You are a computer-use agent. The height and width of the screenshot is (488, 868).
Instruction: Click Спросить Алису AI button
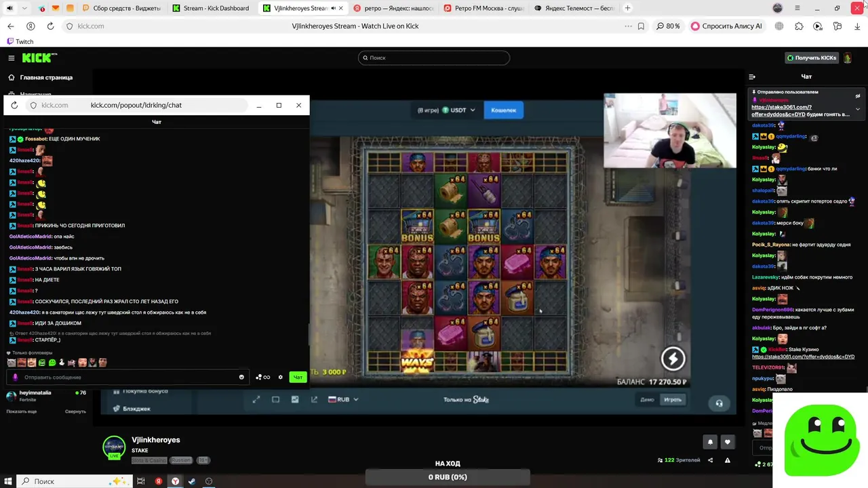pyautogui.click(x=726, y=26)
